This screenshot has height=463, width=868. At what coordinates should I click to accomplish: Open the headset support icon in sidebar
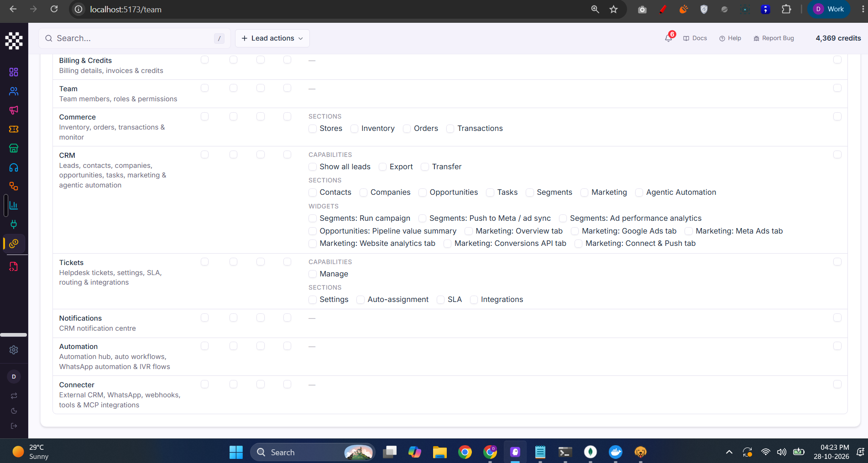pos(14,167)
